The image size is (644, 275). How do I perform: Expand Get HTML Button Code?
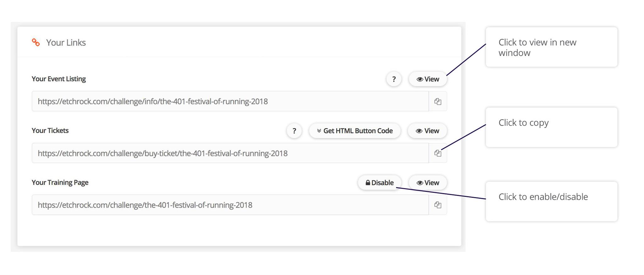pyautogui.click(x=355, y=131)
